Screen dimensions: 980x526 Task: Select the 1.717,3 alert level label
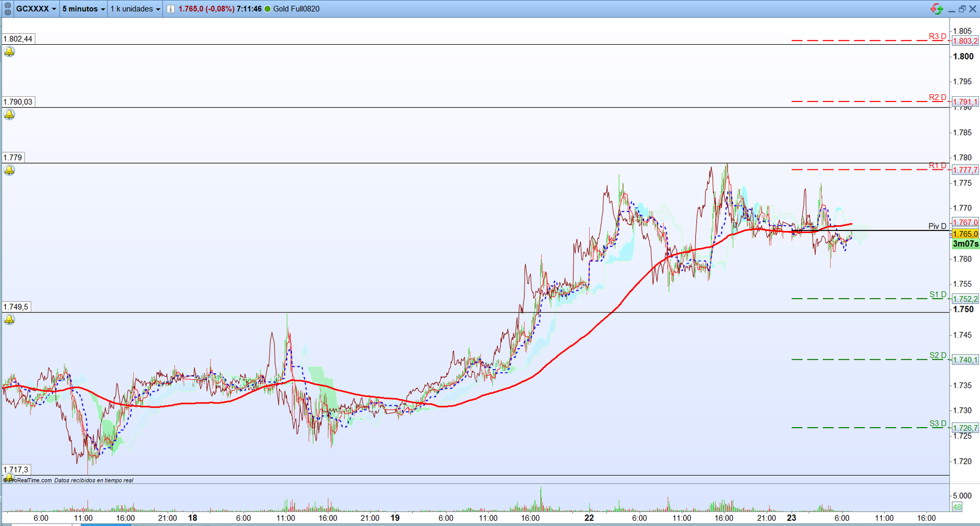click(x=16, y=469)
